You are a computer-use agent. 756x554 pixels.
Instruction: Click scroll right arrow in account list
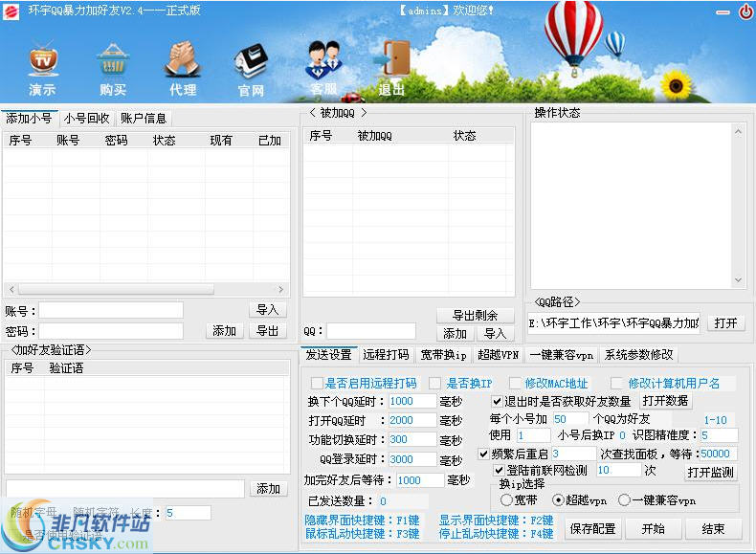point(280,289)
